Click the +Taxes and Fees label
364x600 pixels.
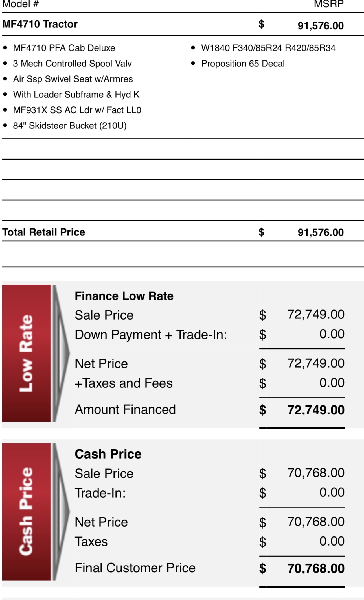pos(123,383)
